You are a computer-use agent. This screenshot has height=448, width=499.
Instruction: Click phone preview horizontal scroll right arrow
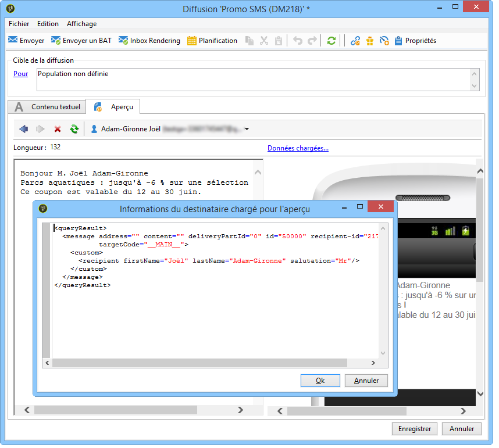tap(463, 411)
